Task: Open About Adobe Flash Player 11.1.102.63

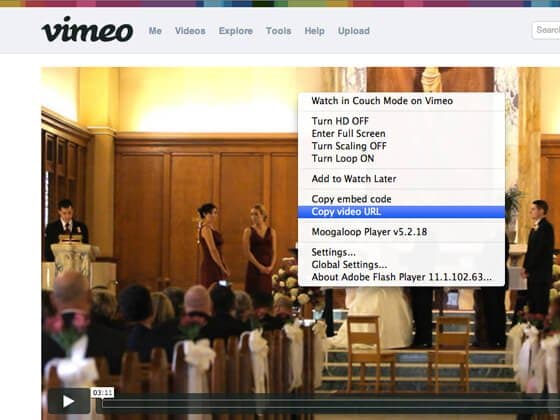Action: pyautogui.click(x=401, y=277)
